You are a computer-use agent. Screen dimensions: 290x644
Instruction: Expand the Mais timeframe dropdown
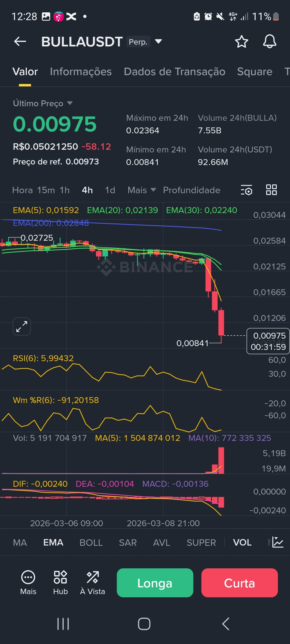[x=142, y=190]
